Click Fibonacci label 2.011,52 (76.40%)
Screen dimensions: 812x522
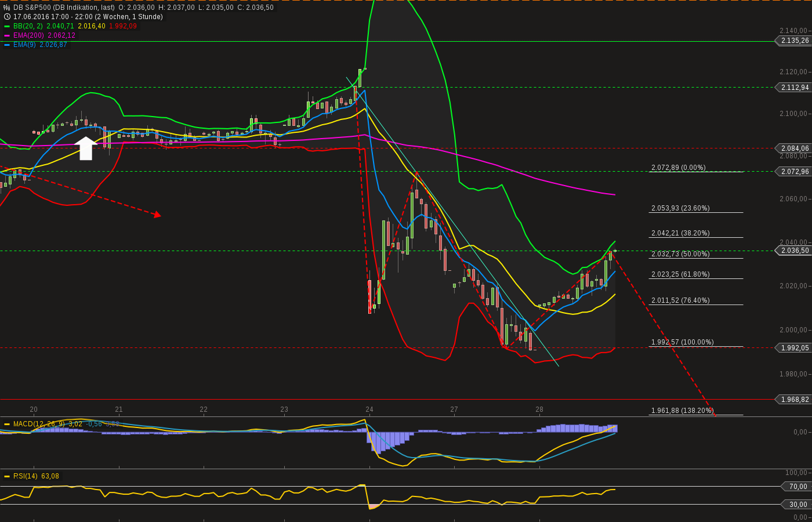click(x=680, y=300)
